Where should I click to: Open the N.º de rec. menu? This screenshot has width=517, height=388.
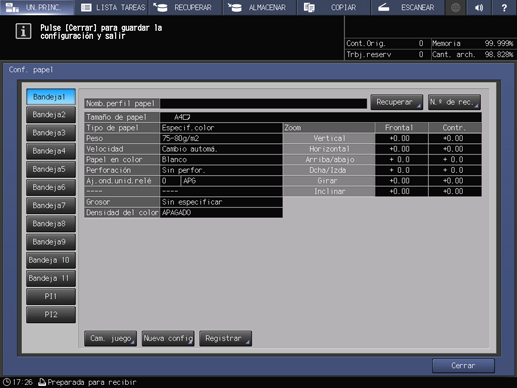click(454, 102)
